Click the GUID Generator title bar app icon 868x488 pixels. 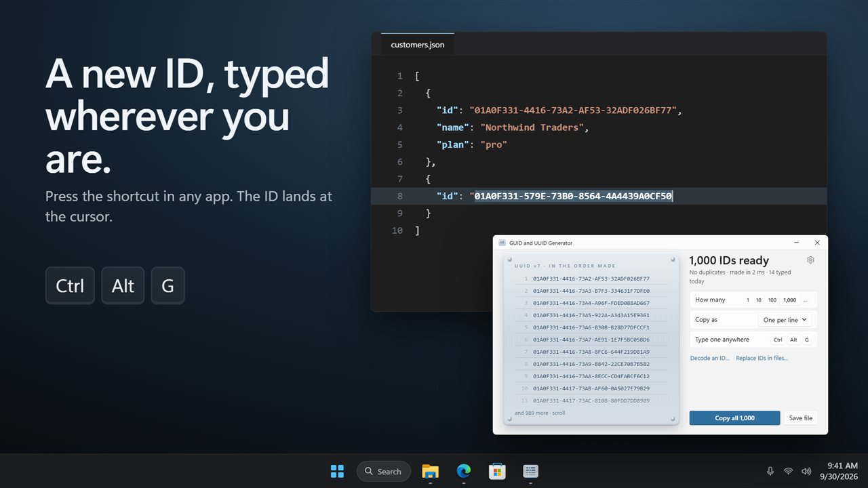coord(502,243)
